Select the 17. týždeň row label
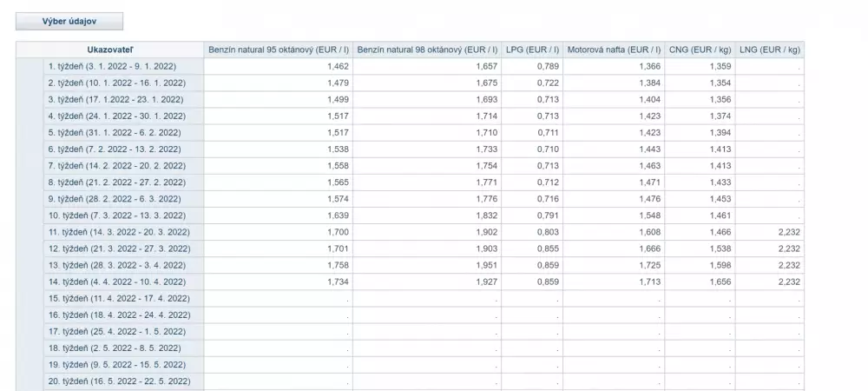The width and height of the screenshot is (868, 391). tap(115, 332)
